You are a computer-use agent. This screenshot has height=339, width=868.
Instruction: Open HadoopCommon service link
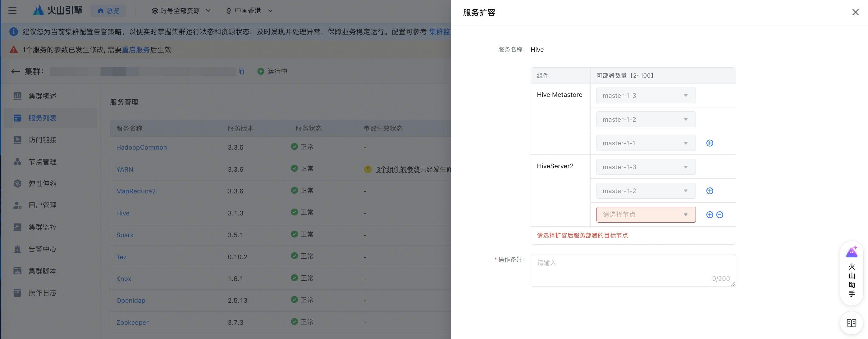coord(142,147)
